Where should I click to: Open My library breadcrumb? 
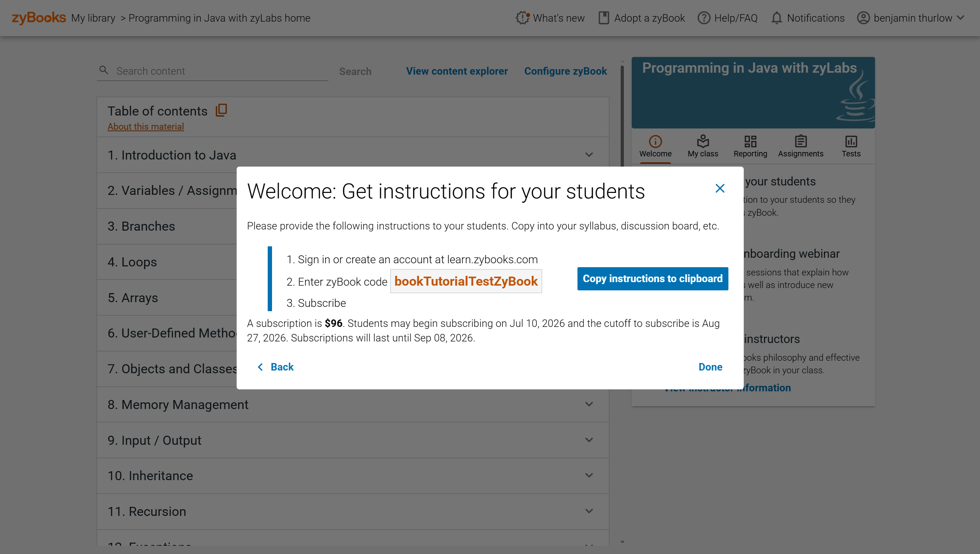tap(93, 18)
